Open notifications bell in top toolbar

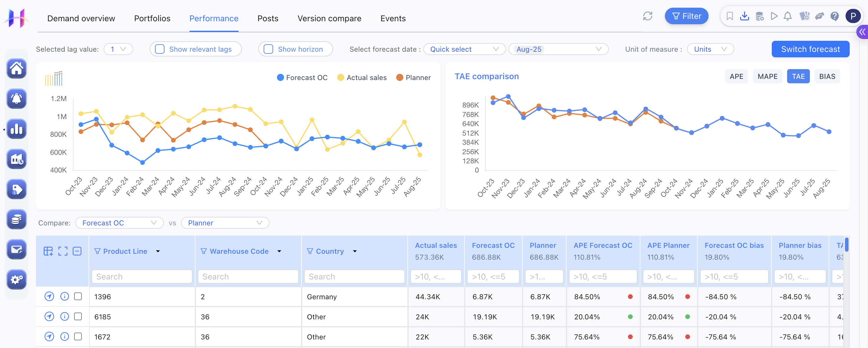787,16
